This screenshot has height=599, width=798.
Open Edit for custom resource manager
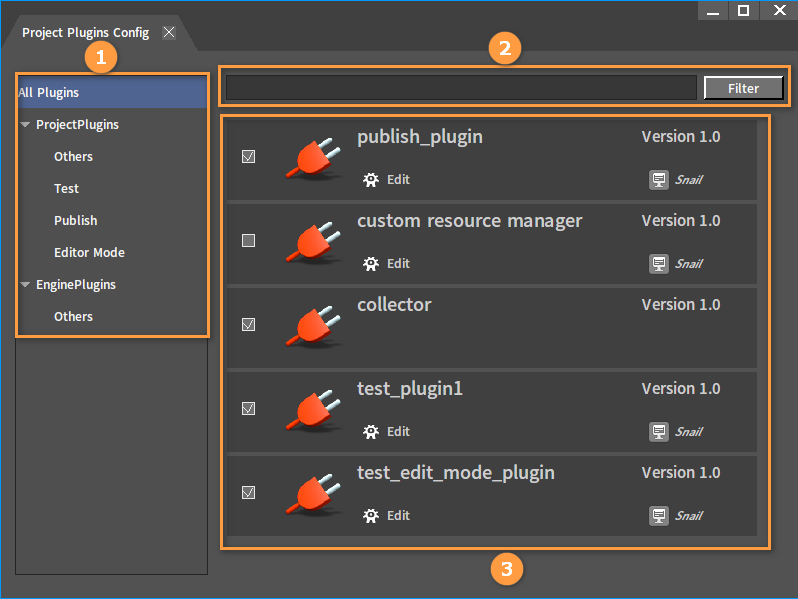pos(398,264)
